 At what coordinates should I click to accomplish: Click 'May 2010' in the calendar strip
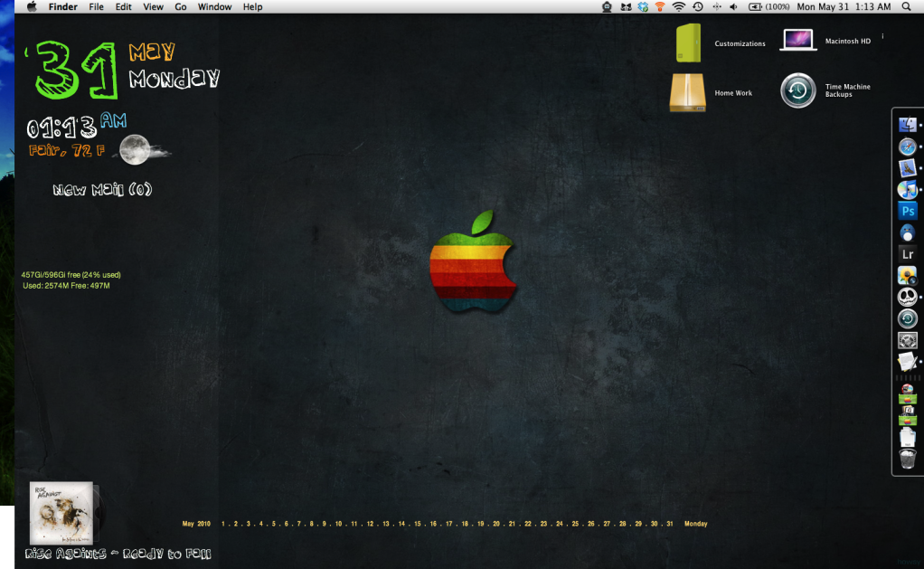pos(196,524)
